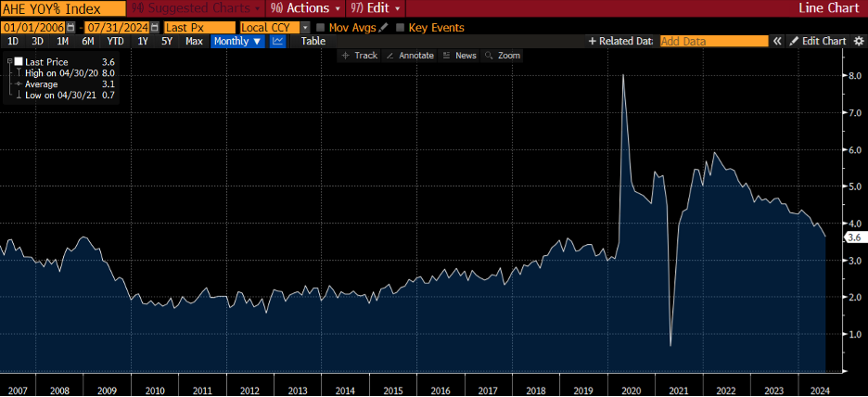Open the start date calendar picker
Image resolution: width=868 pixels, height=397 pixels.
(70, 28)
